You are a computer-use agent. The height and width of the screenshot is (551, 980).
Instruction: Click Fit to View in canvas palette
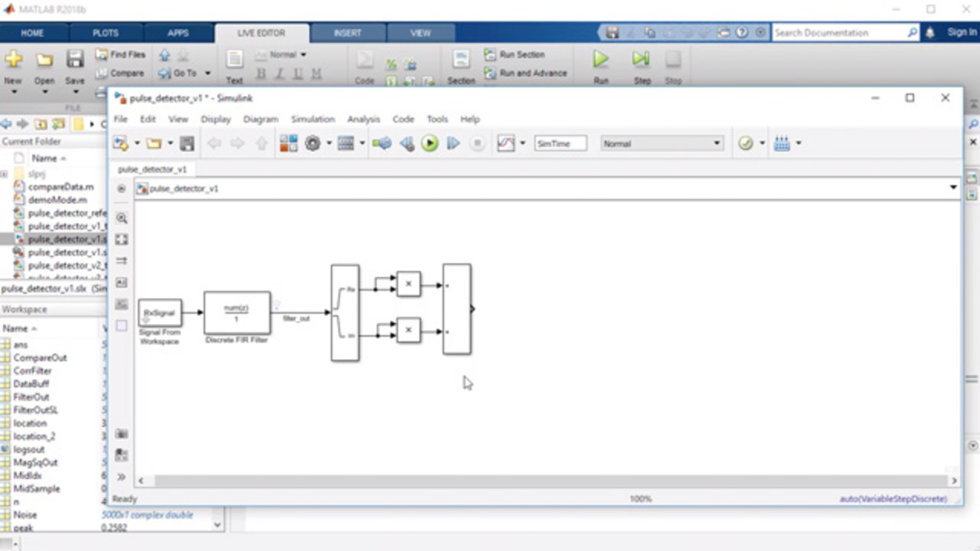[122, 240]
